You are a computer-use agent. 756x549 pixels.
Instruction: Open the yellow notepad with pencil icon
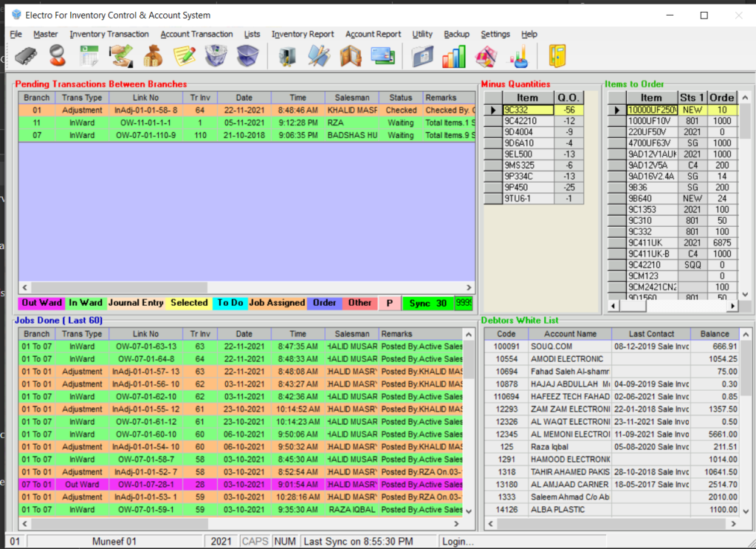click(x=185, y=56)
